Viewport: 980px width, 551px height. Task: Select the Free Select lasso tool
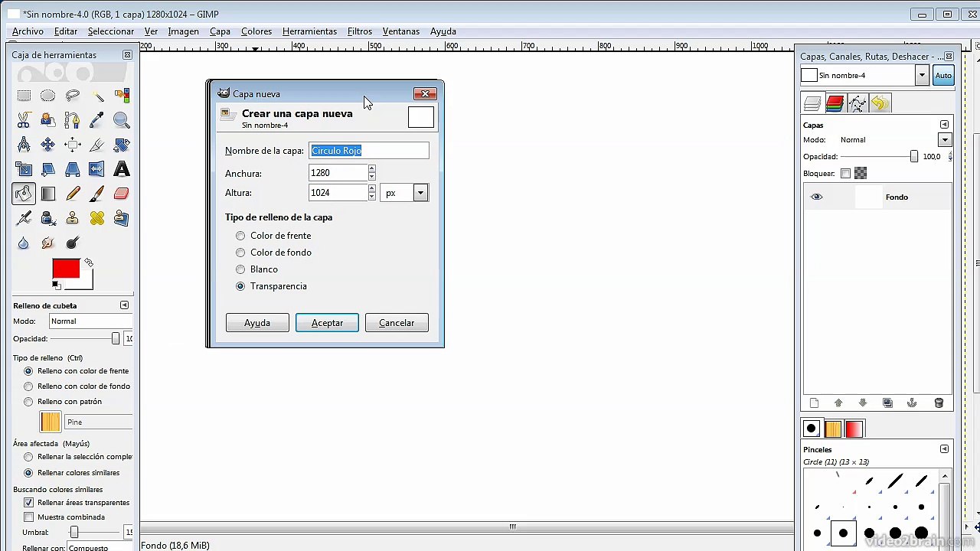pyautogui.click(x=73, y=96)
